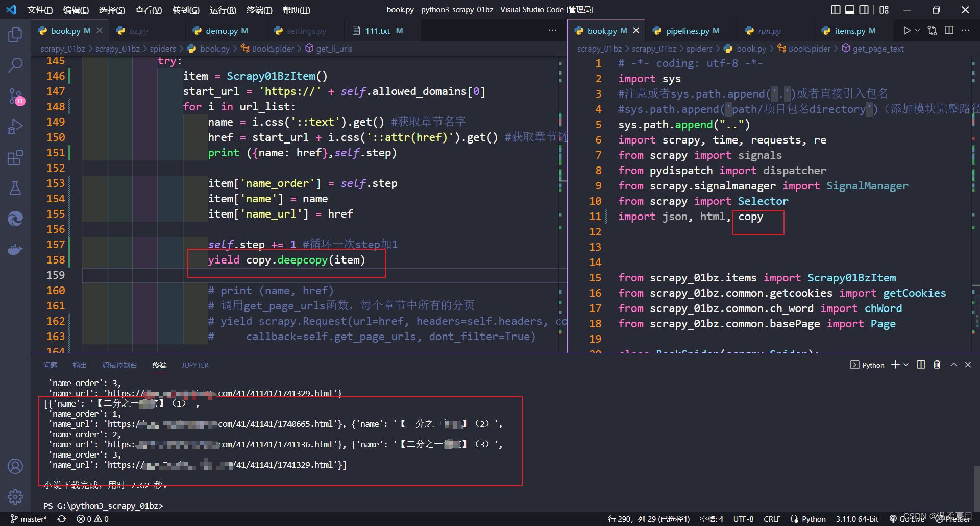Open the 查看(V) menu
This screenshot has width=980, height=526.
coord(149,10)
